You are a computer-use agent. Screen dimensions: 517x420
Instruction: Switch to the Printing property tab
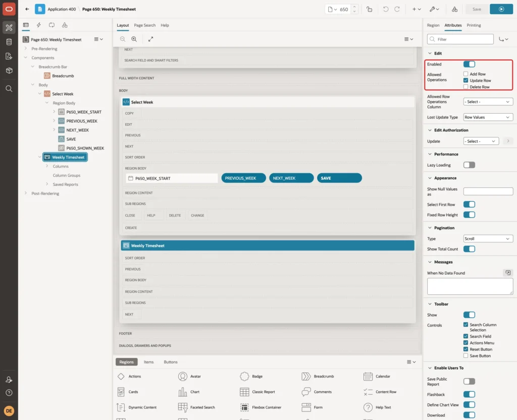point(474,25)
